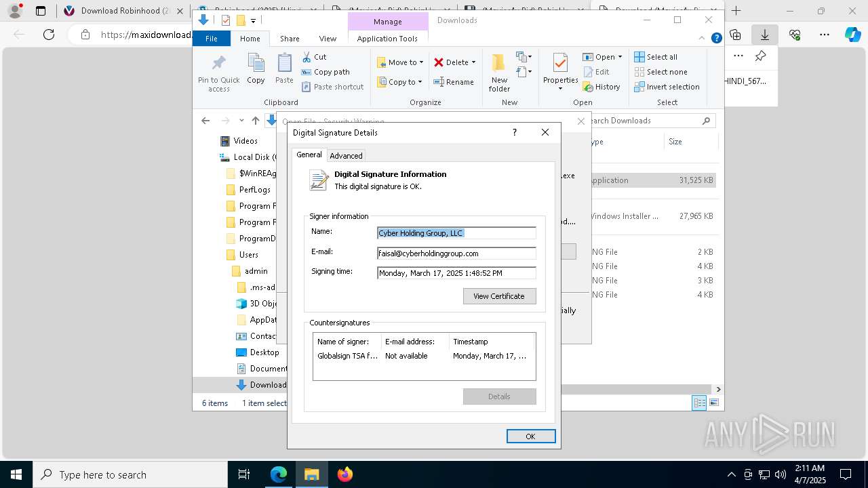Open the Home ribbon tab
868x488 pixels.
250,39
